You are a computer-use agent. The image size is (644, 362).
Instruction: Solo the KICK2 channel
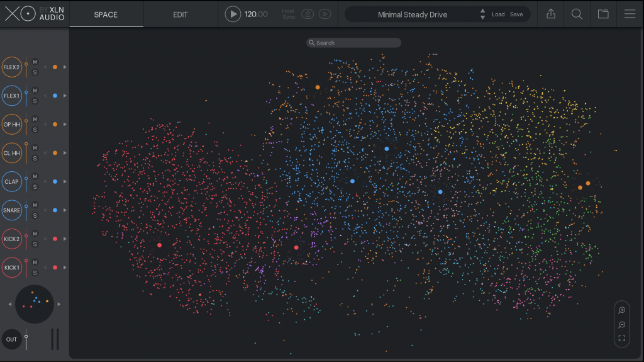pyautogui.click(x=35, y=244)
